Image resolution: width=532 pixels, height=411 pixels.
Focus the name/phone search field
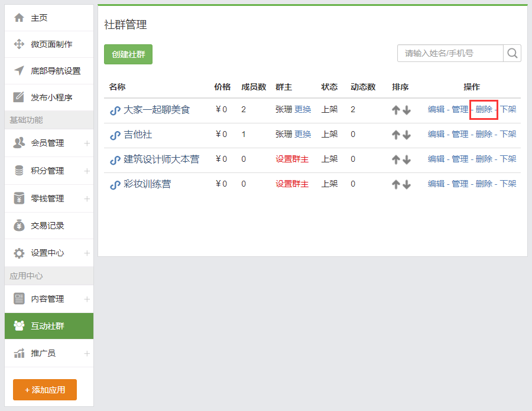(450, 53)
